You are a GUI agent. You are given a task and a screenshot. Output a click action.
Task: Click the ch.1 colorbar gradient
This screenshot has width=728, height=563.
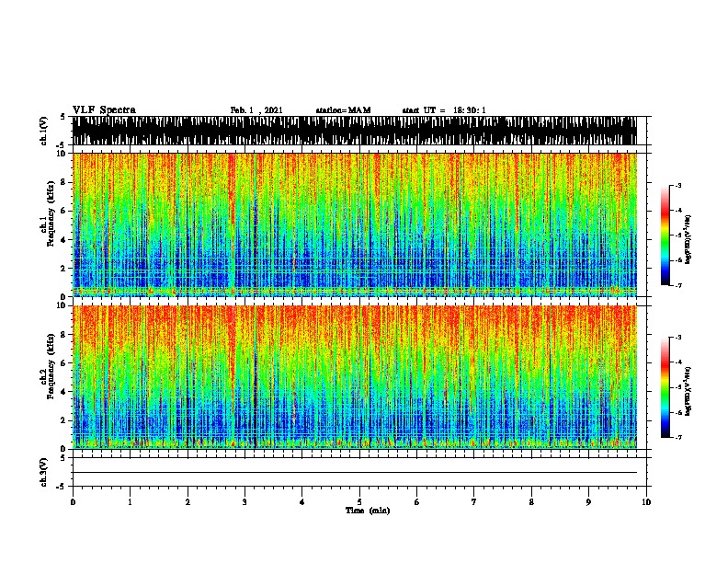coord(665,236)
